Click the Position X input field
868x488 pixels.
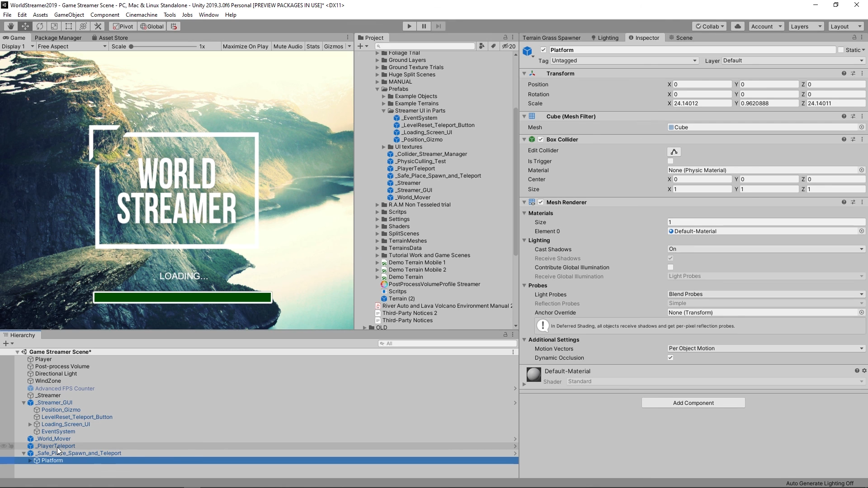[702, 84]
